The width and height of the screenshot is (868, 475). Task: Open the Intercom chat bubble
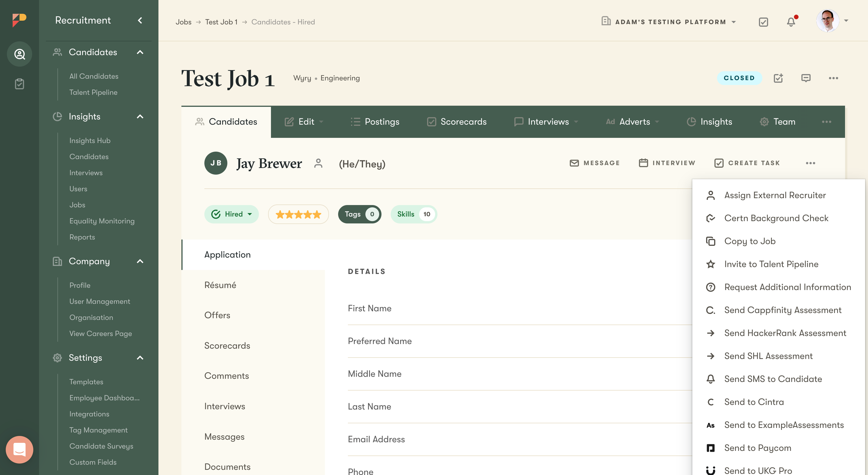[19, 449]
